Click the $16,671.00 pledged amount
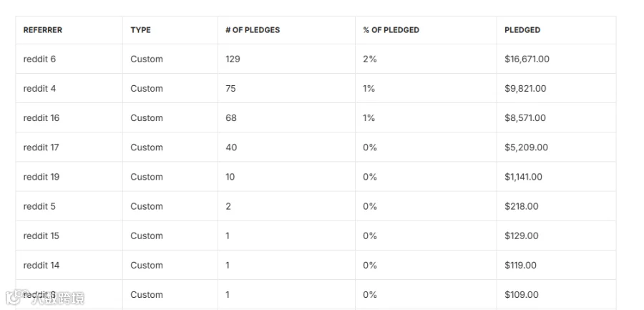Image resolution: width=644 pixels, height=310 pixels. (x=527, y=59)
